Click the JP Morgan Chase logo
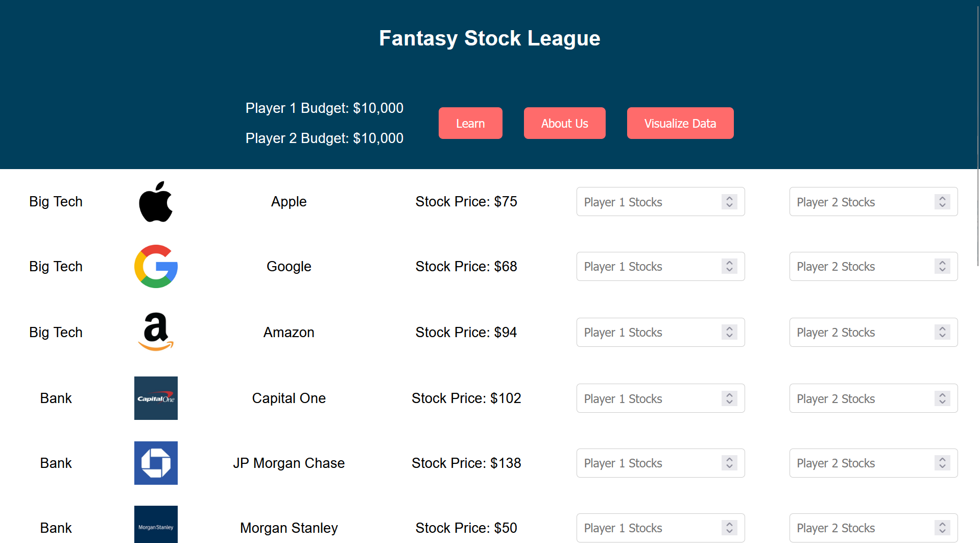Screen dimensions: 980x543 tap(156, 463)
